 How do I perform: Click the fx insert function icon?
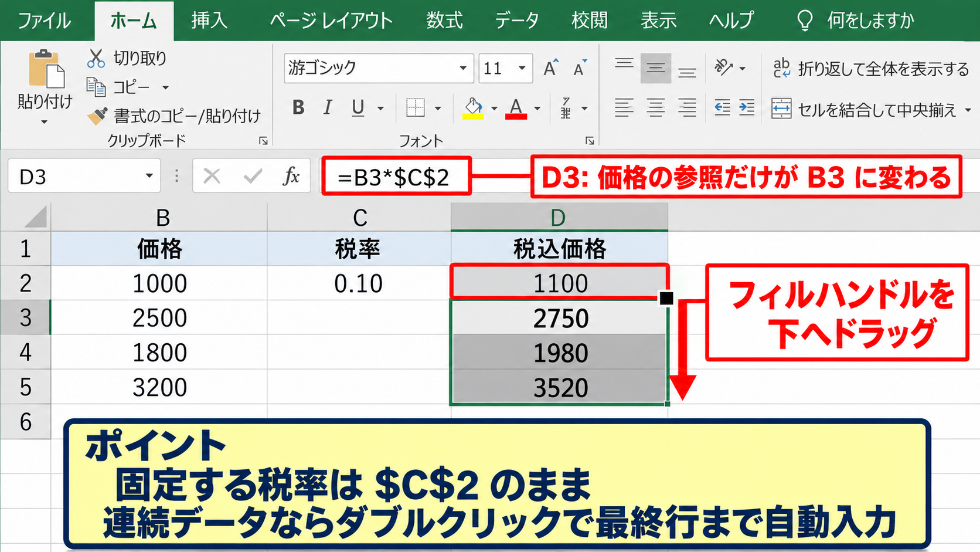pyautogui.click(x=291, y=175)
